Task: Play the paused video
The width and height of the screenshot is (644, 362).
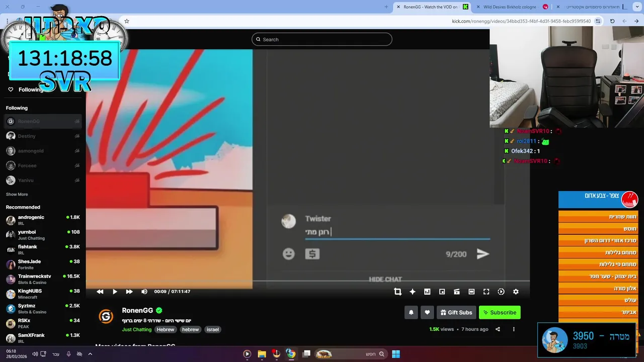Action: (x=115, y=292)
